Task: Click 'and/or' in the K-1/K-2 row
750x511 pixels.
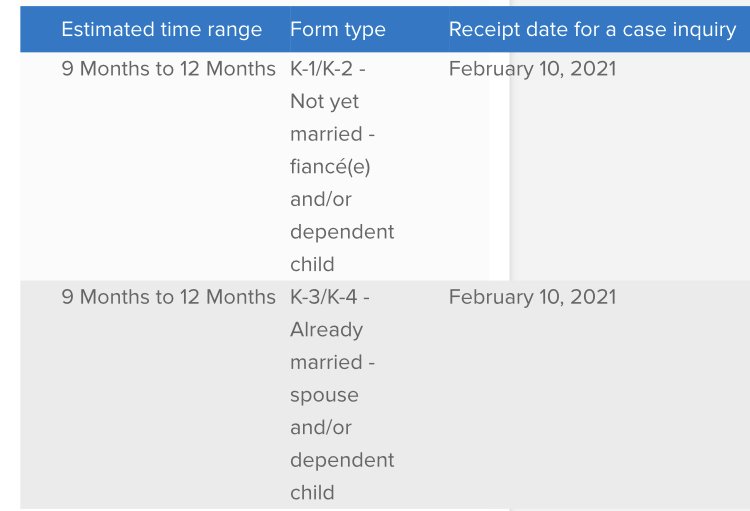Action: tap(320, 200)
